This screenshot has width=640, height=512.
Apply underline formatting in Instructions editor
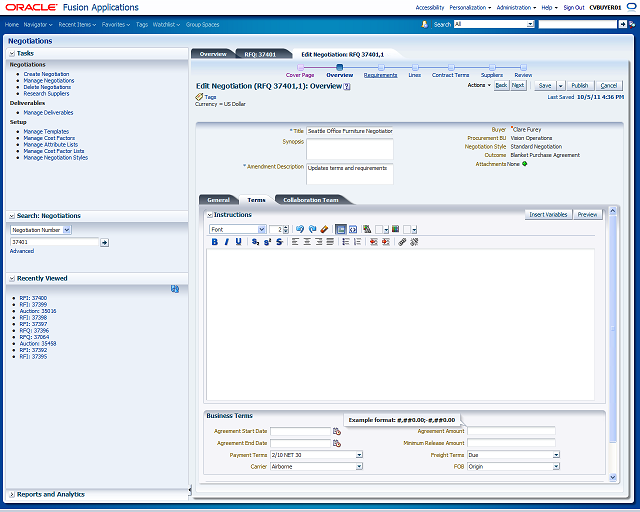pos(238,242)
